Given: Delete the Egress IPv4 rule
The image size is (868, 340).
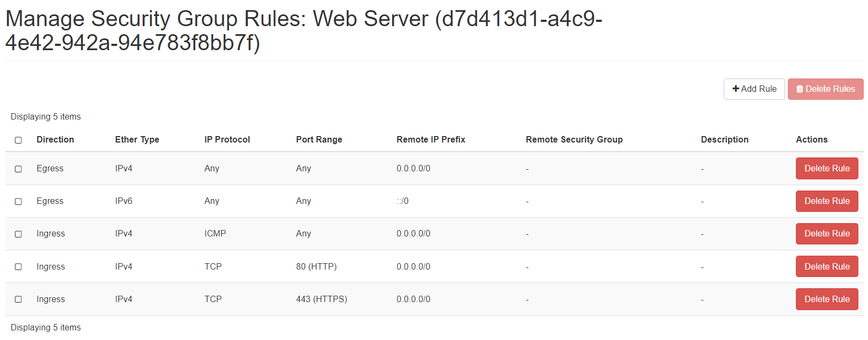Looking at the screenshot, I should coord(827,168).
